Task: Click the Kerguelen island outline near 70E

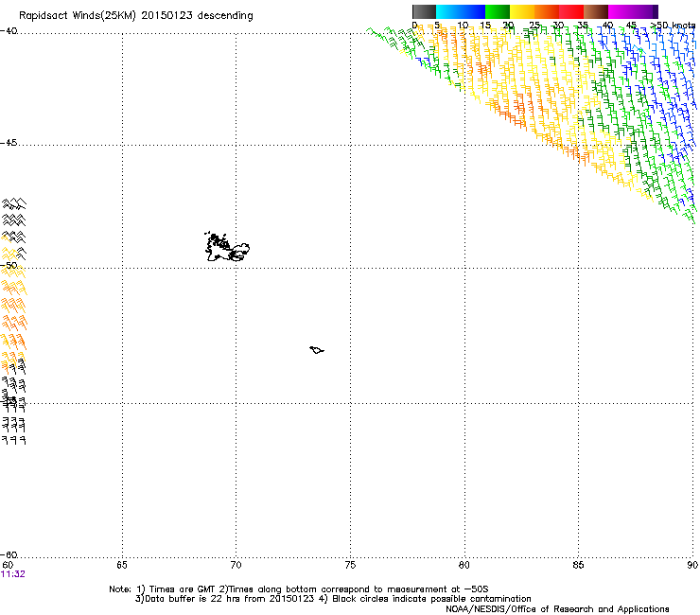Action: [x=227, y=247]
